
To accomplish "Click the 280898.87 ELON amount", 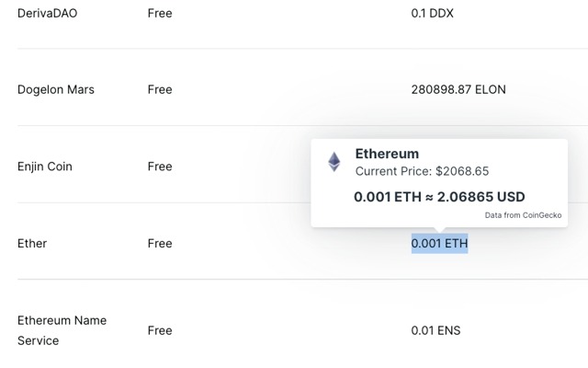I will tap(458, 89).
